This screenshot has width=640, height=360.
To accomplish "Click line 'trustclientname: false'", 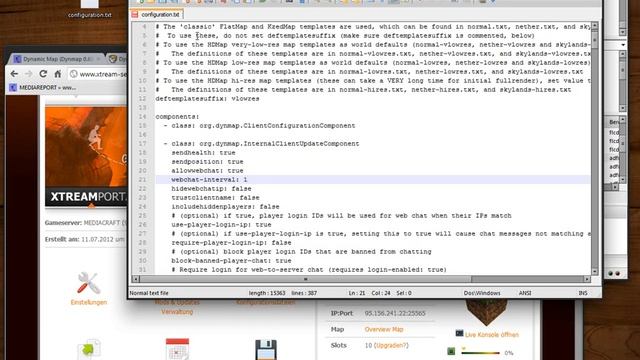I will (215, 198).
